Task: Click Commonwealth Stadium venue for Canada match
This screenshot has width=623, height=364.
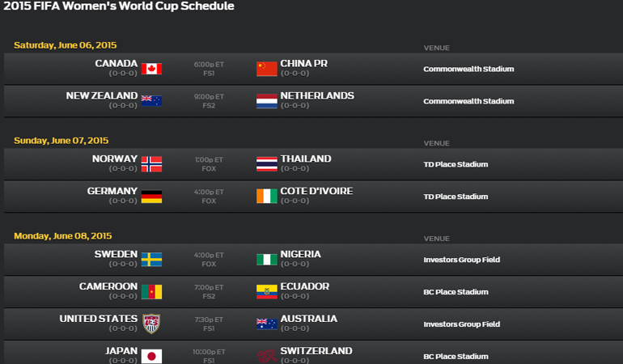Action: 468,69
